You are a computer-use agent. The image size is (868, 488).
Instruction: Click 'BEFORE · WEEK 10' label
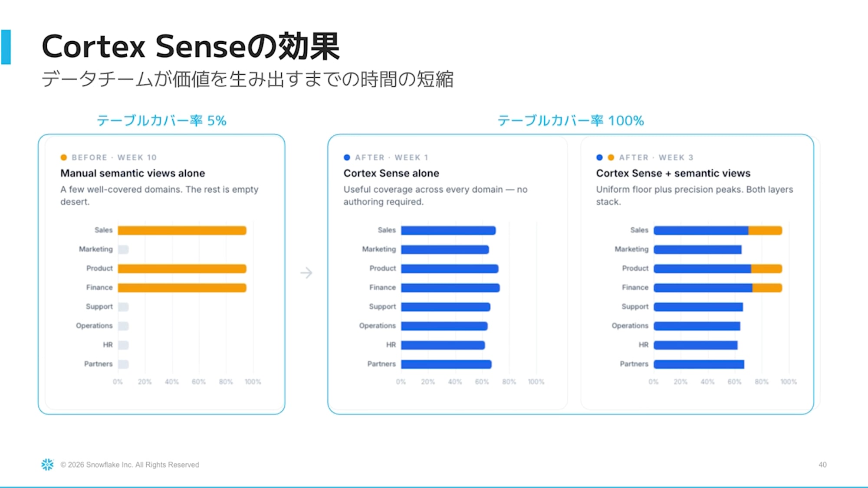tap(114, 157)
